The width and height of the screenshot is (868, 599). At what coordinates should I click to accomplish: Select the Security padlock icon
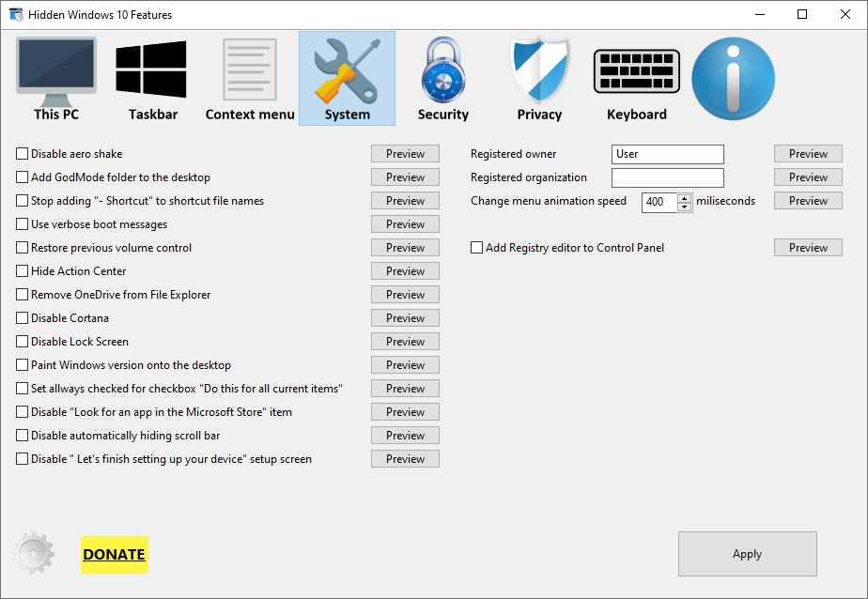(x=442, y=79)
